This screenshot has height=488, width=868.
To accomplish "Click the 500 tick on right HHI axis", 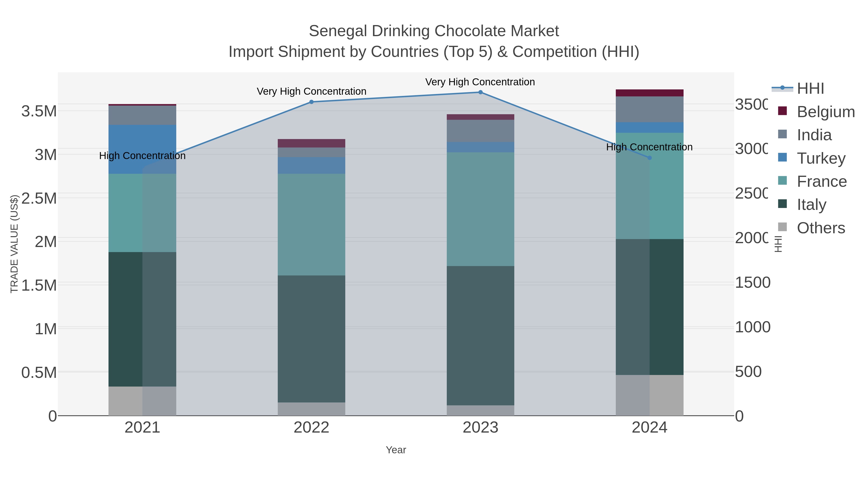I will 748,371.
